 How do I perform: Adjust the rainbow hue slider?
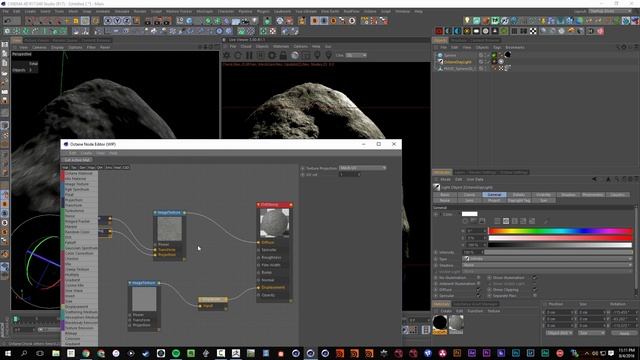[x=560, y=231]
